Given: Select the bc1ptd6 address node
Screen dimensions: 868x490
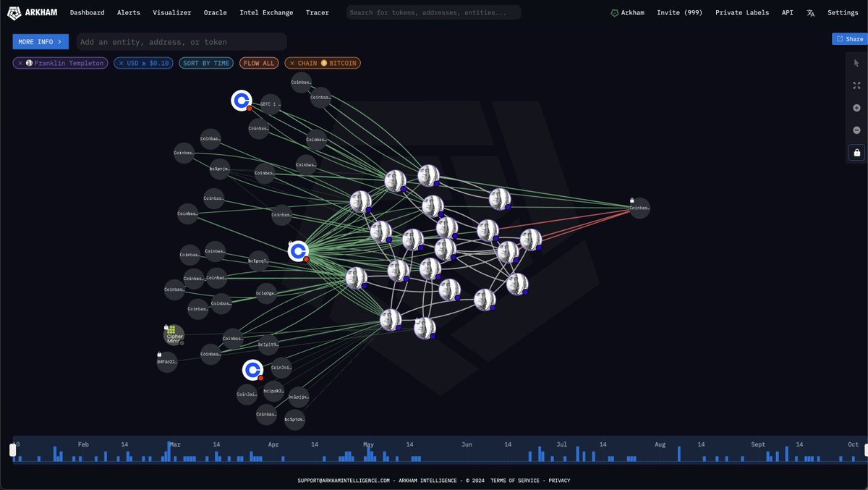Looking at the screenshot, I should click(294, 419).
